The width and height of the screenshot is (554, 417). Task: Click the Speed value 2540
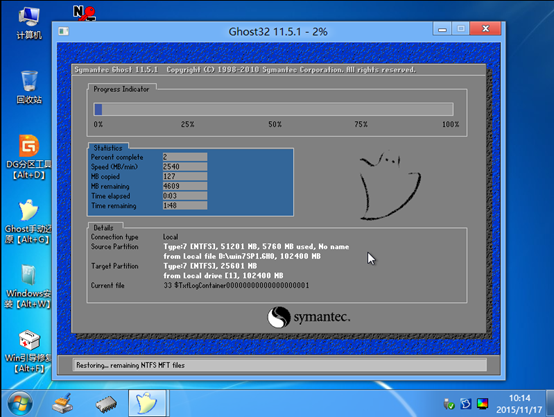click(x=185, y=166)
